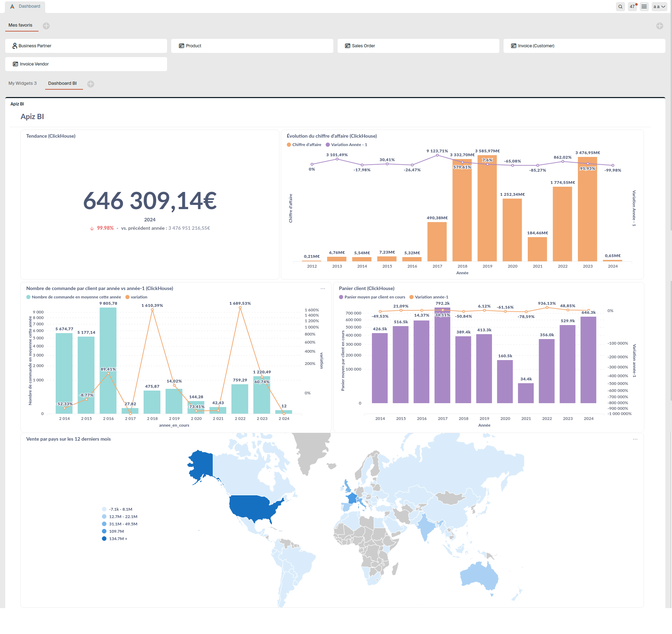The height and width of the screenshot is (634, 672).
Task: Open the search icon in the top bar
Action: [620, 7]
